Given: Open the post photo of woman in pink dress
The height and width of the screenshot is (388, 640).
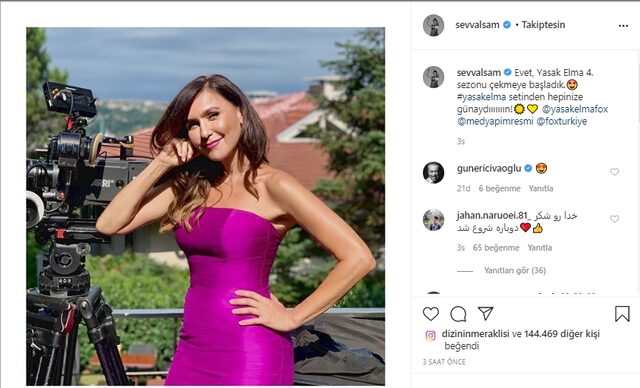Looking at the screenshot, I should [x=205, y=206].
